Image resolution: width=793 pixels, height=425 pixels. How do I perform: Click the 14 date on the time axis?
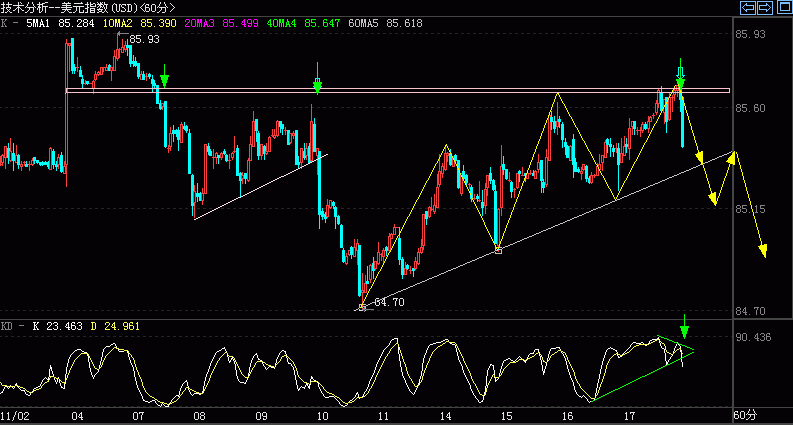tap(445, 416)
